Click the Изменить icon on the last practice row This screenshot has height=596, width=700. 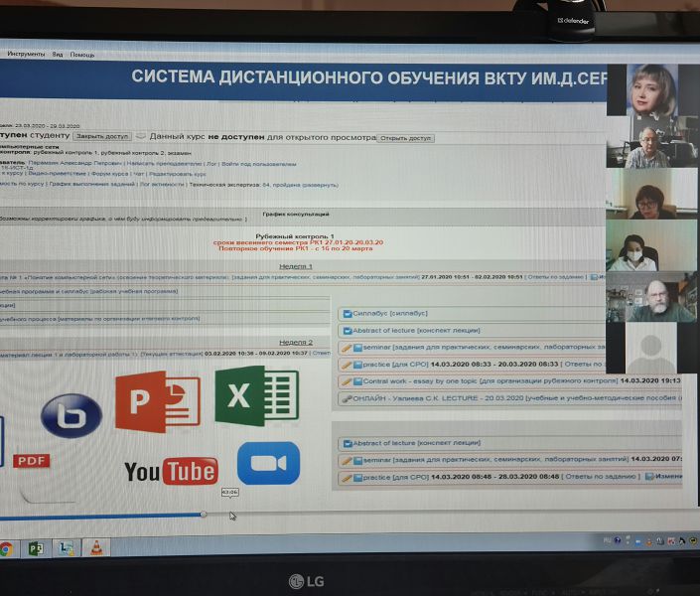649,477
